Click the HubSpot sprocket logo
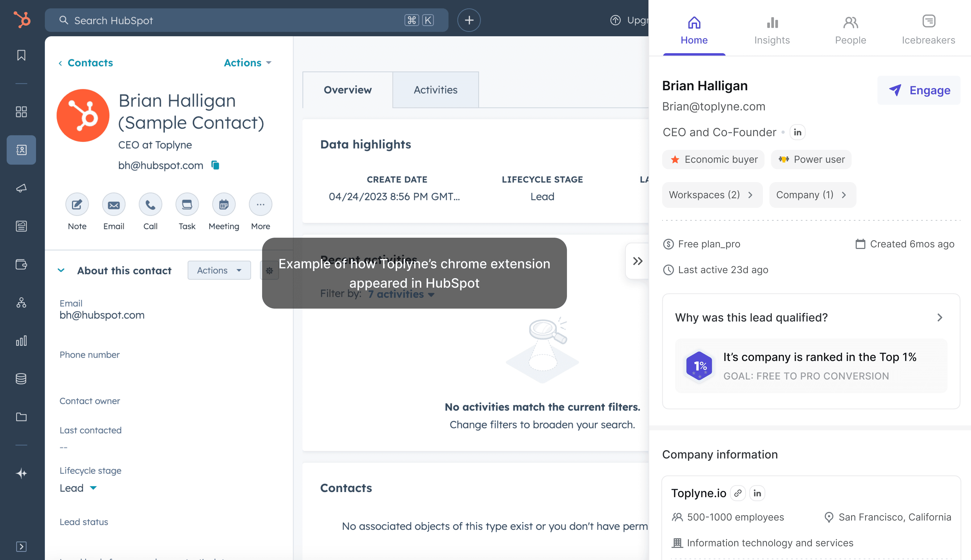Screen dimensions: 971x560 tap(22, 20)
